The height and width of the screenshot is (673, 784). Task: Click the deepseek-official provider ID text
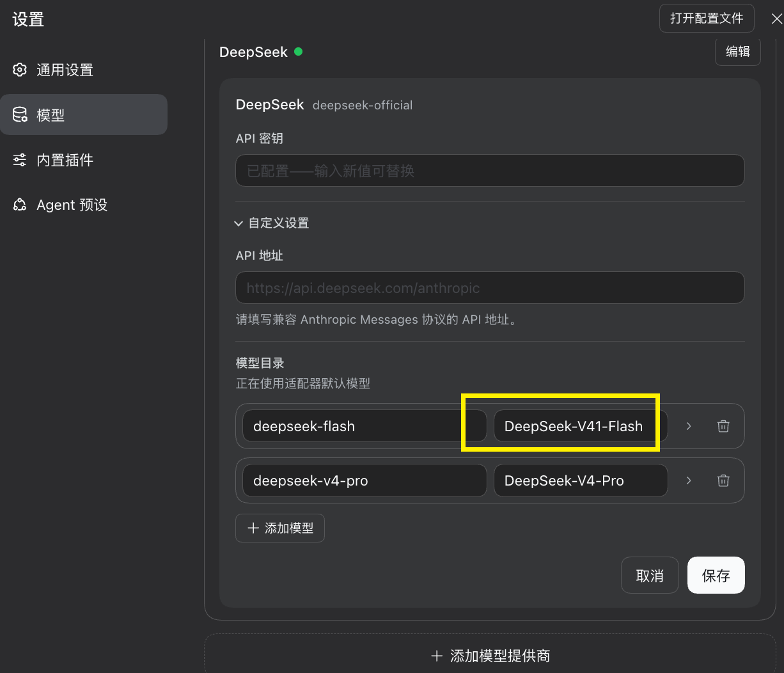363,106
